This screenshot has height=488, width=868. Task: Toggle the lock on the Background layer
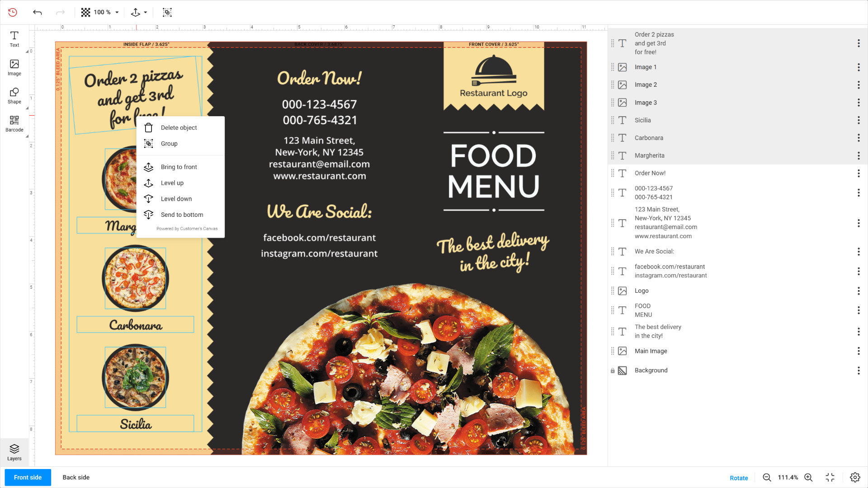[613, 371]
